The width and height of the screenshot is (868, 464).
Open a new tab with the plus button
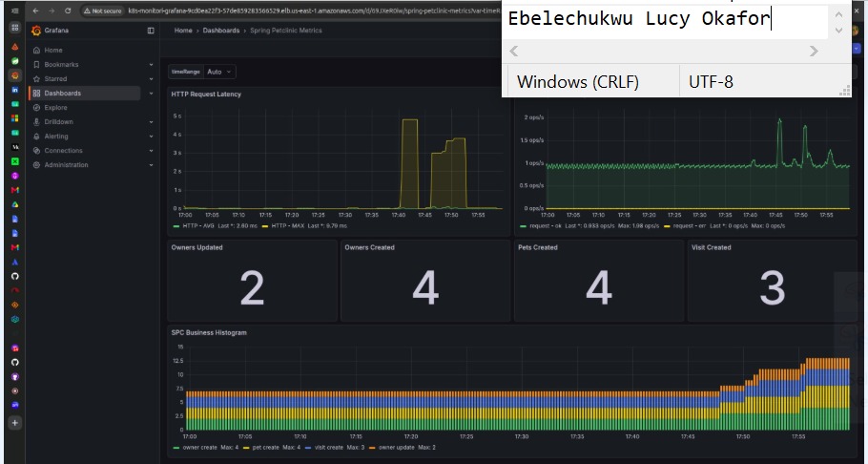coord(15,422)
